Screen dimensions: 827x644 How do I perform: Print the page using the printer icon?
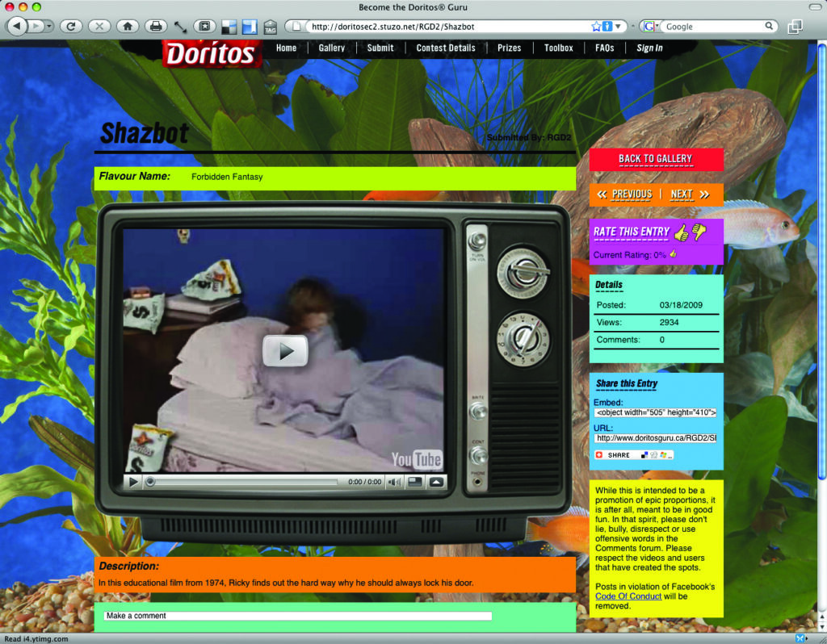pos(156,26)
